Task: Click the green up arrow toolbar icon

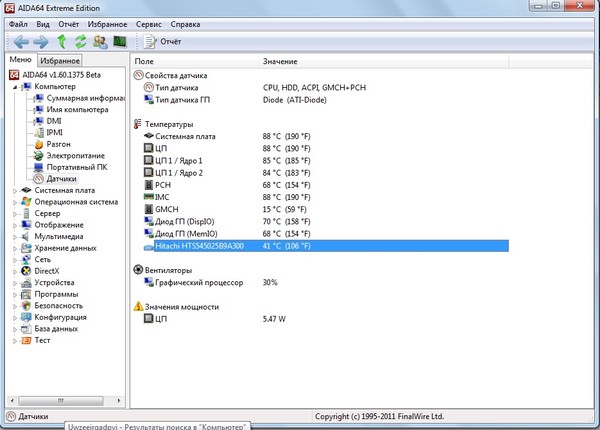Action: 62,41
